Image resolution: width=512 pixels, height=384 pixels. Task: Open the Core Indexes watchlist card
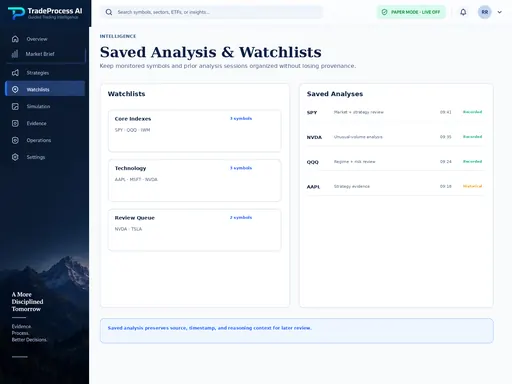pos(195,131)
